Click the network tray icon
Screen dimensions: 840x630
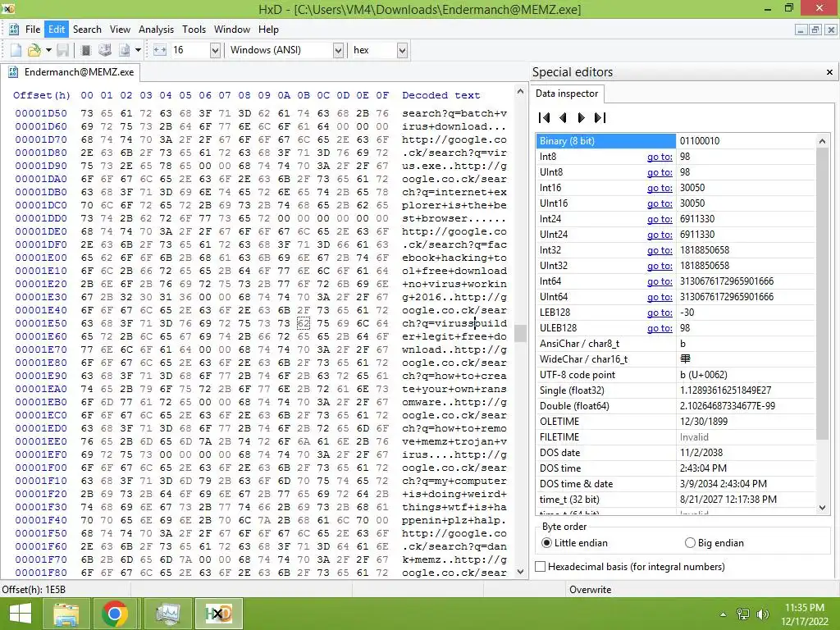pyautogui.click(x=743, y=614)
